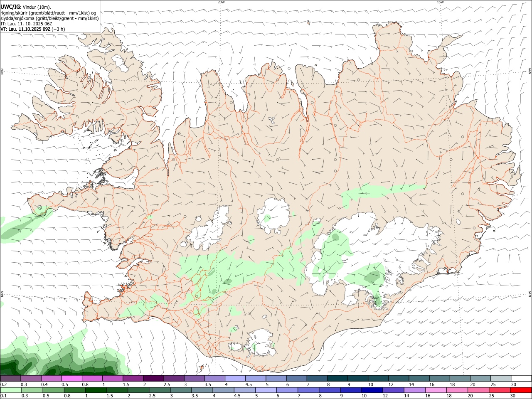
Task: Select the medium green 0.5 swatch in lower legend row
Action: coord(53,390)
